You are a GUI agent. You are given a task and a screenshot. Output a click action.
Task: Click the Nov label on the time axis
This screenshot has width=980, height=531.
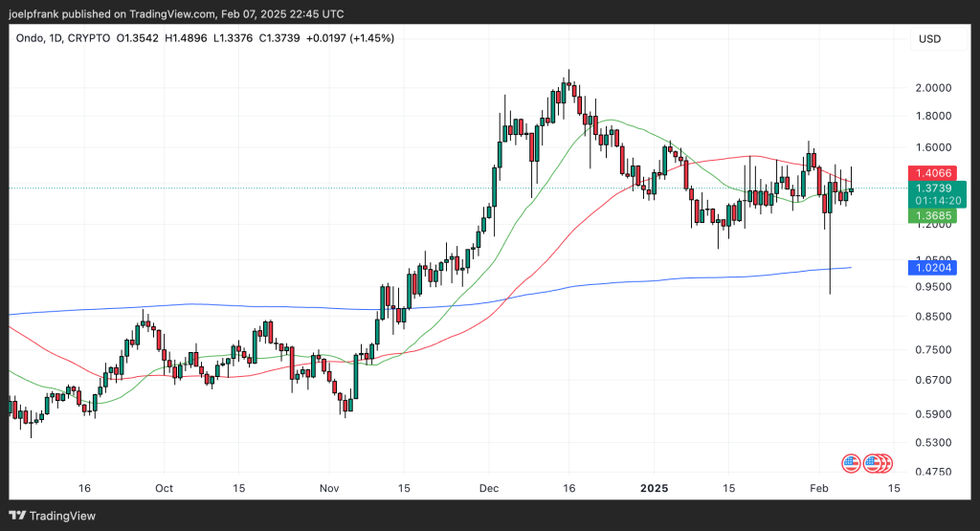328,488
